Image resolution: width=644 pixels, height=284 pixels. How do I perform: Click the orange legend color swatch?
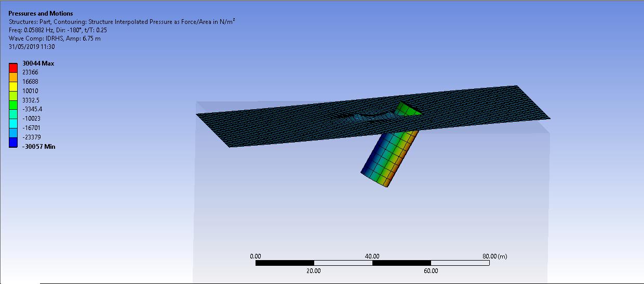[x=14, y=76]
